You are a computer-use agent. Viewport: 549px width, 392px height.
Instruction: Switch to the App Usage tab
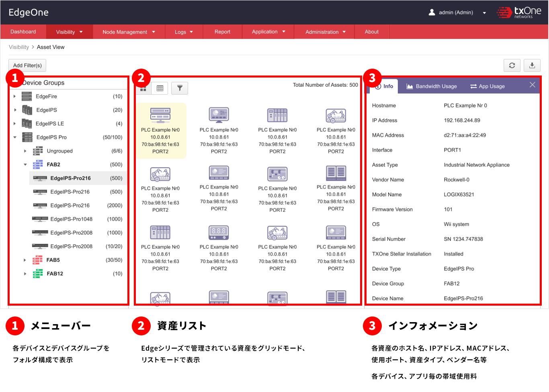pos(488,86)
